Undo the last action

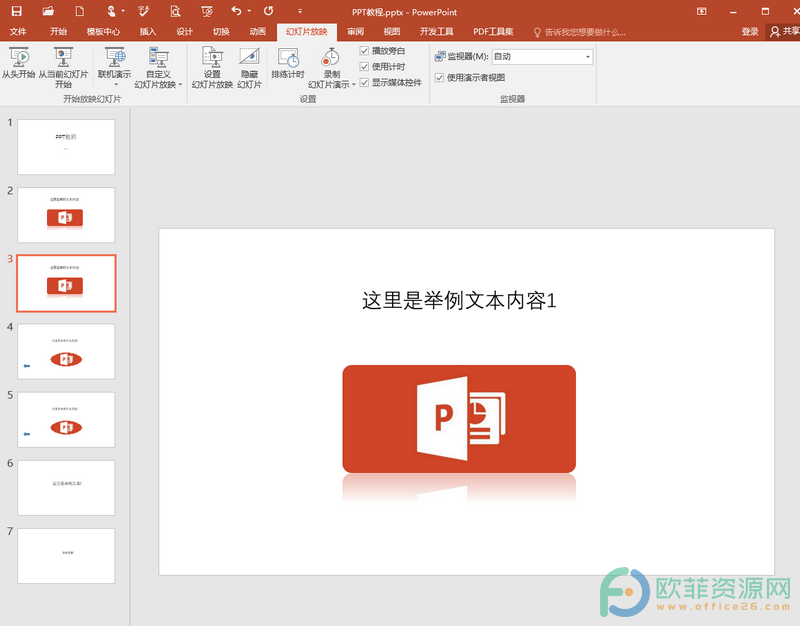[x=236, y=11]
